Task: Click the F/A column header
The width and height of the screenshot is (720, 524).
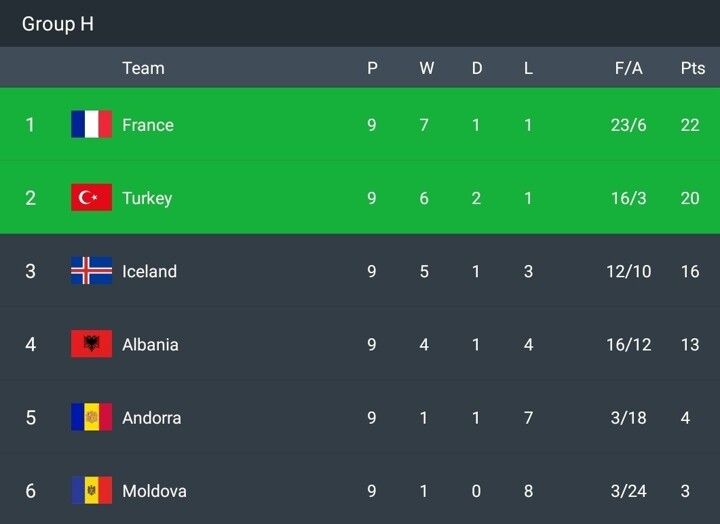Action: coord(629,68)
